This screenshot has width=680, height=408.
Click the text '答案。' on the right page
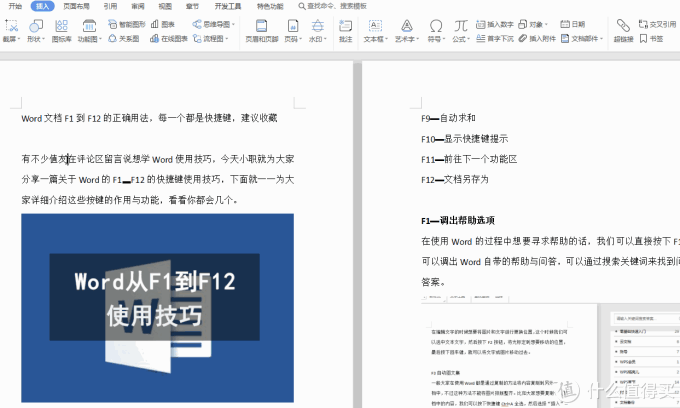pos(434,282)
